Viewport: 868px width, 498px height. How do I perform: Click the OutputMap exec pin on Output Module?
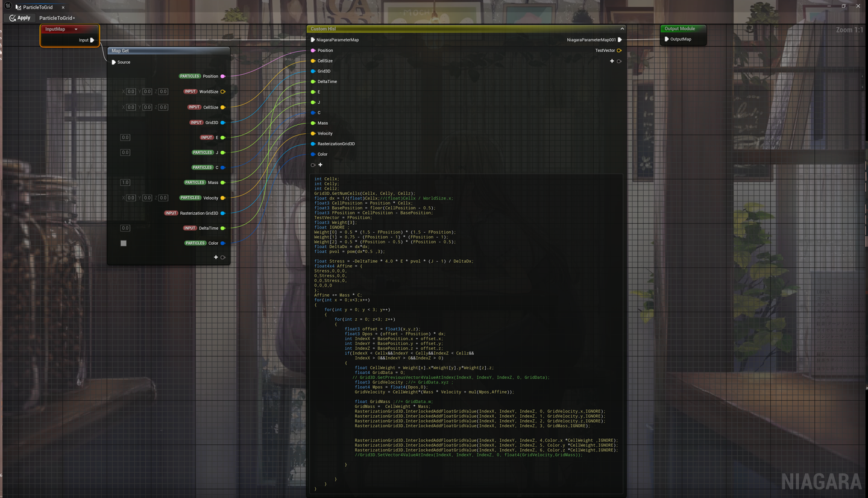tap(667, 39)
